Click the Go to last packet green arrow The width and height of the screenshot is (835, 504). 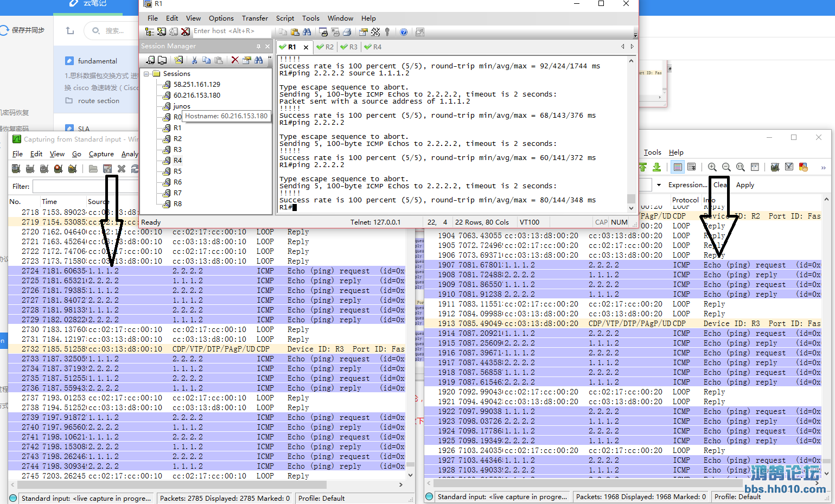pyautogui.click(x=656, y=167)
